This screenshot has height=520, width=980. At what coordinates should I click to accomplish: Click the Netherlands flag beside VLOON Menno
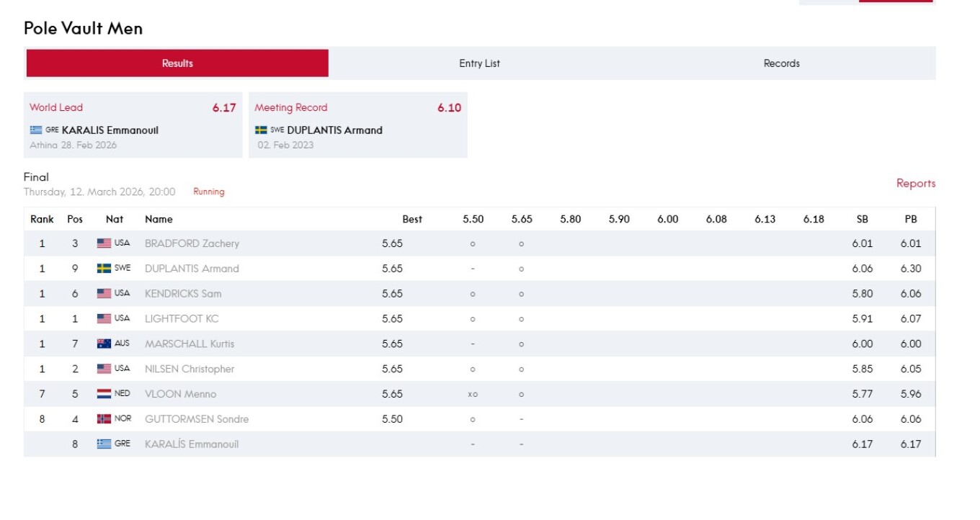tap(104, 394)
